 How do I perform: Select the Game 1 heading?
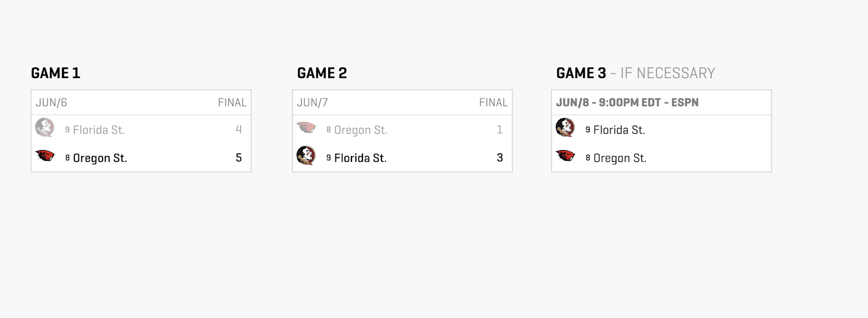tap(56, 73)
